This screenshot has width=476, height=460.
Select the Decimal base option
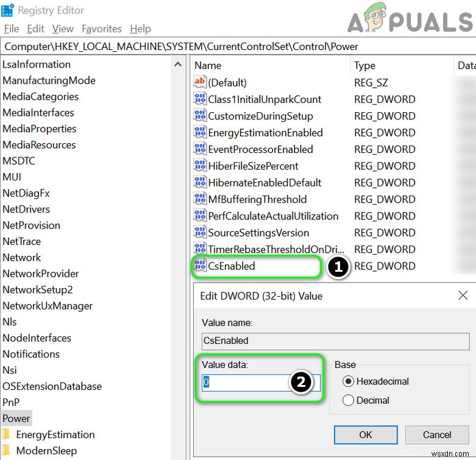348,400
